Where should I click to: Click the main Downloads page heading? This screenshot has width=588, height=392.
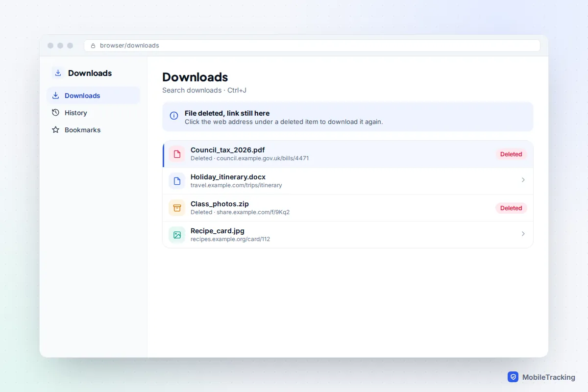(x=195, y=77)
